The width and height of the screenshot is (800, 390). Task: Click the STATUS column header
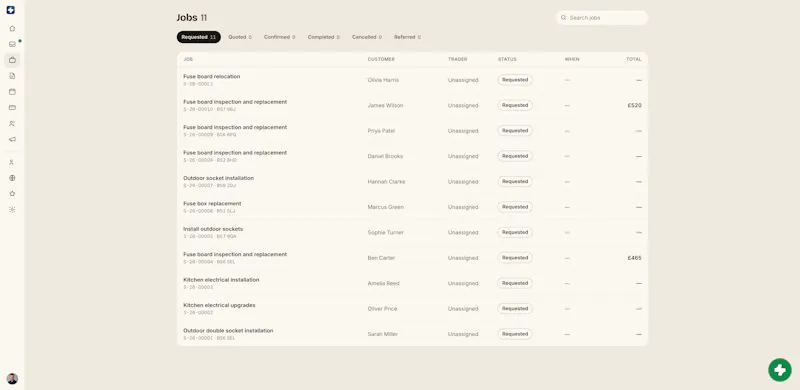point(507,59)
